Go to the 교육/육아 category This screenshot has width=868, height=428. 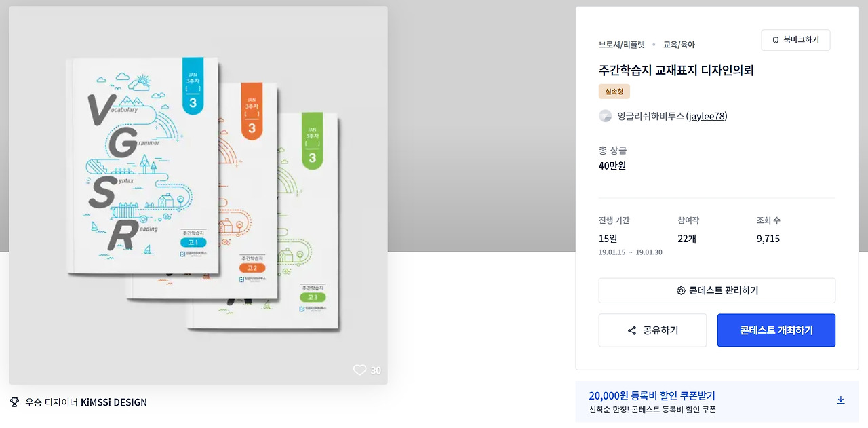679,45
